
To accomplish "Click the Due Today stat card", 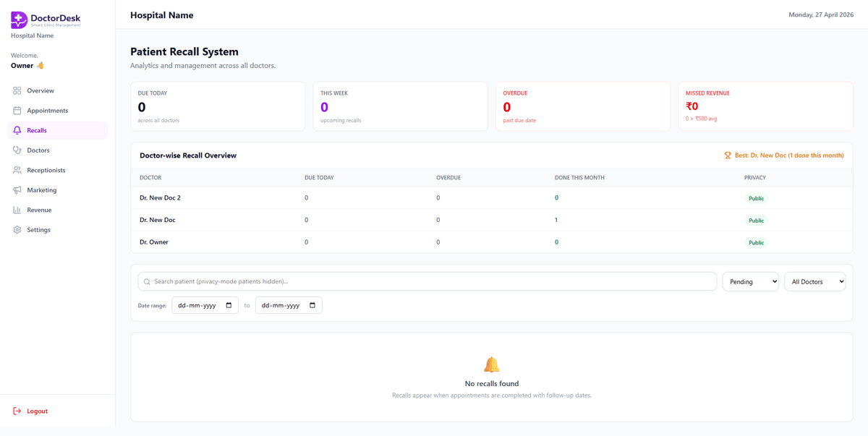I will (x=218, y=106).
